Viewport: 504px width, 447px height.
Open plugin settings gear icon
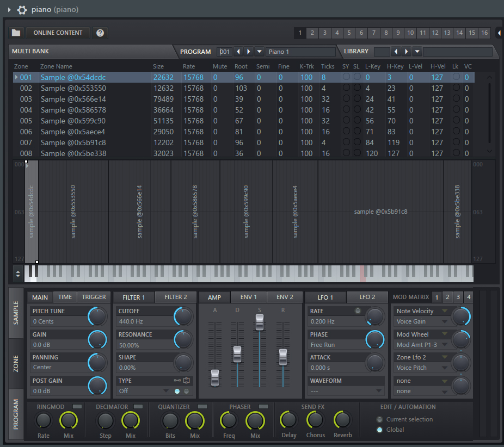tap(22, 10)
